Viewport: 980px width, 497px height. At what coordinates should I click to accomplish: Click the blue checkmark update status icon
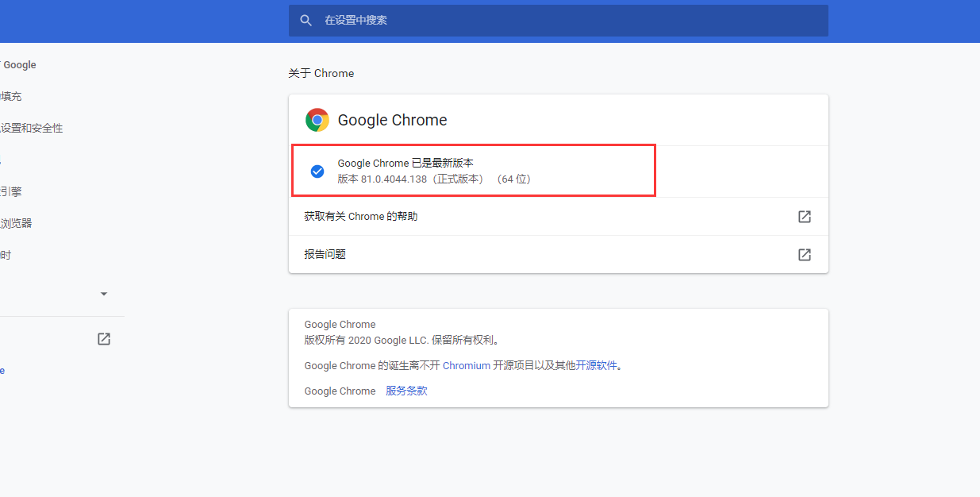[x=317, y=171]
